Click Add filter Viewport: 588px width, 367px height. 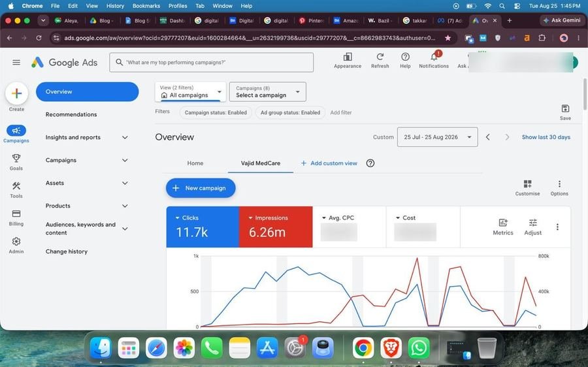[x=341, y=112]
